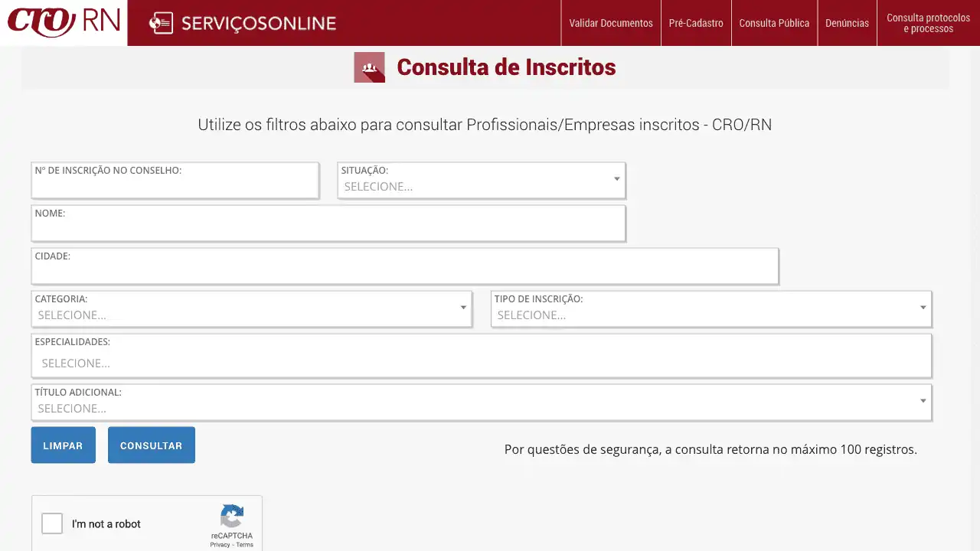Select Consulta Pública in navigation
Screen dimensions: 980x551
(x=774, y=23)
